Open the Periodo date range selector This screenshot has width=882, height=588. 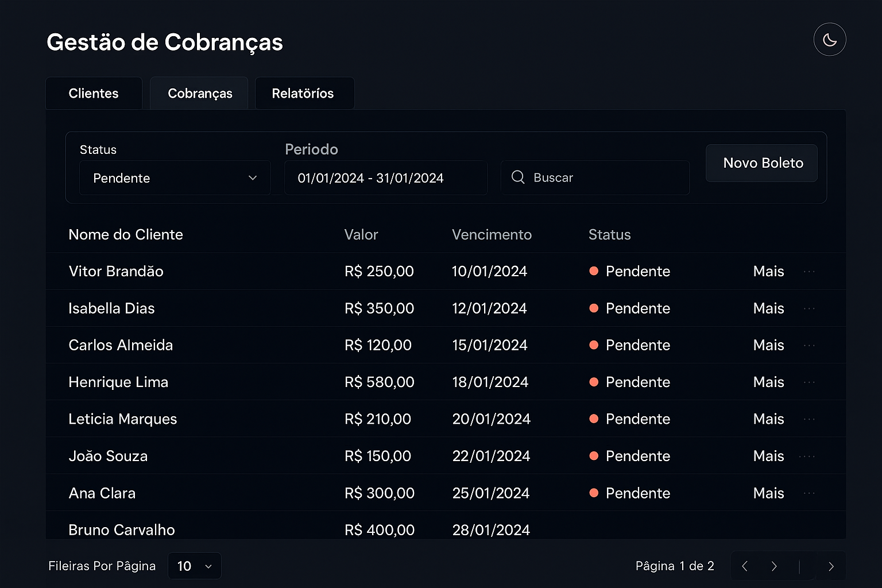(385, 178)
